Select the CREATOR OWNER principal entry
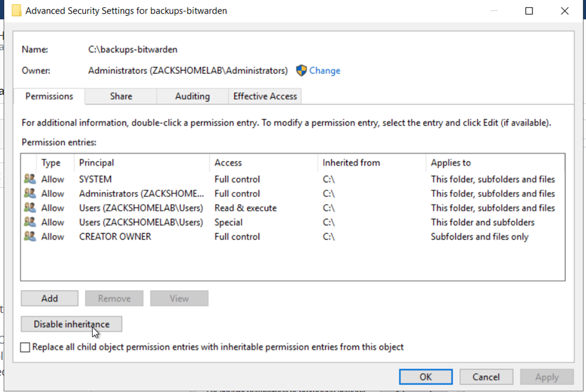 coord(115,237)
